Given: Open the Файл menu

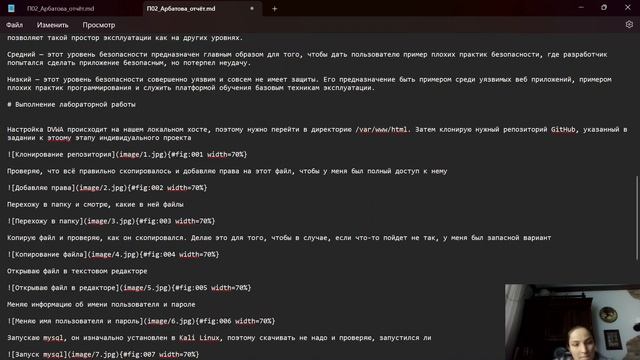Looking at the screenshot, I should click(14, 25).
